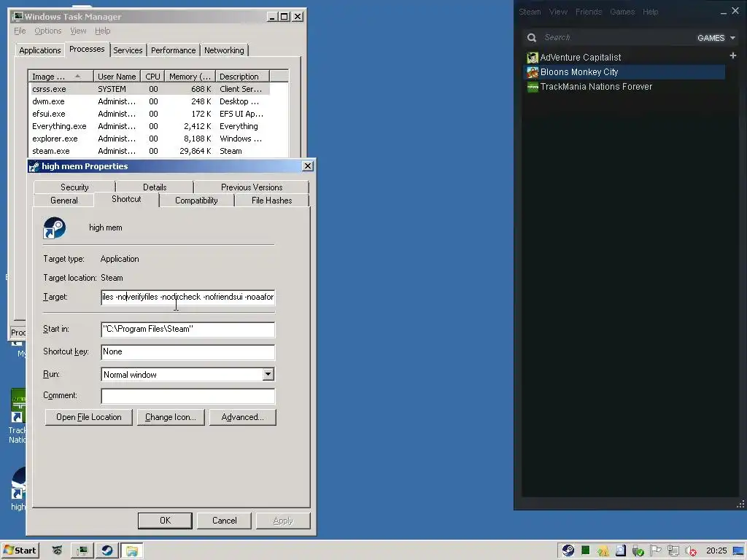Switch to Performance tab in Task Manager
This screenshot has height=560, width=747.
174,50
